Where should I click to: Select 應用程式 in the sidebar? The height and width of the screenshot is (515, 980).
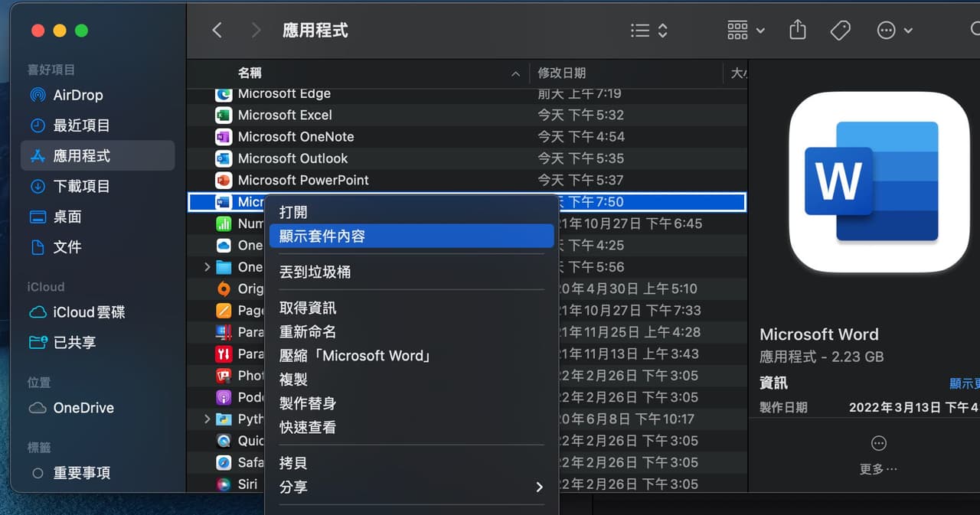point(98,156)
